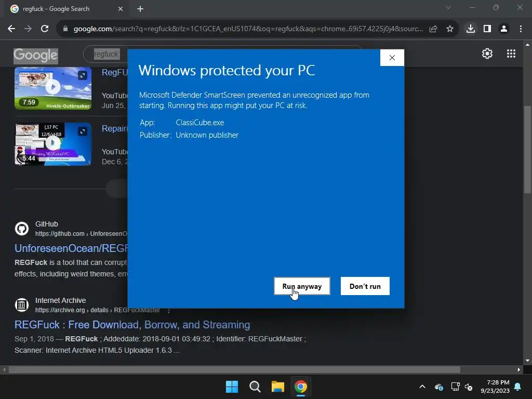Click the muted volume tray icon

(x=469, y=387)
